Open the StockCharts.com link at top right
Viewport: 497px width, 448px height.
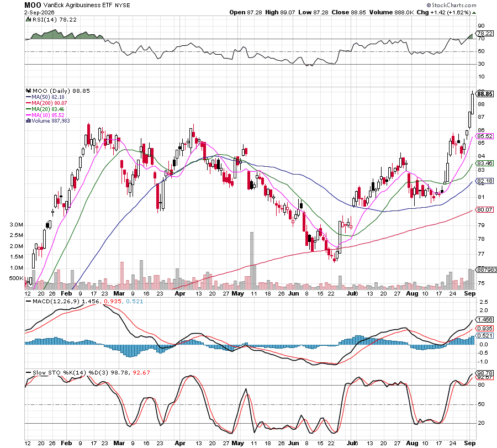[x=451, y=5]
